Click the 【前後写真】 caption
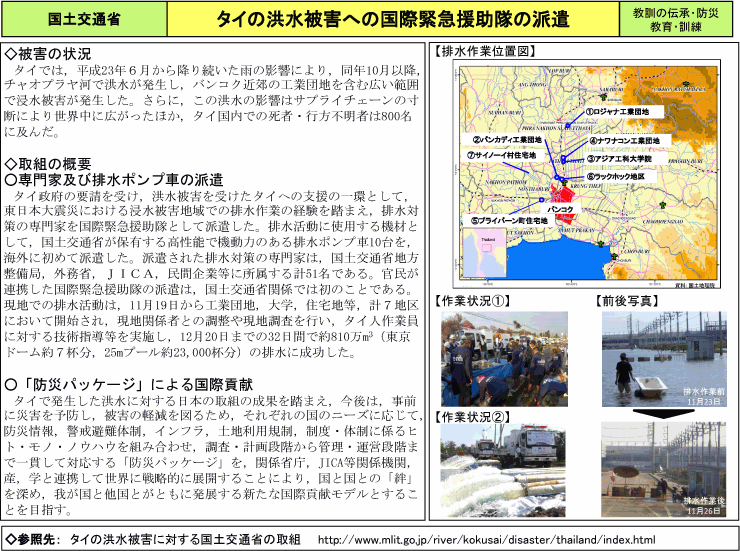The height and width of the screenshot is (551, 740). 627,301
